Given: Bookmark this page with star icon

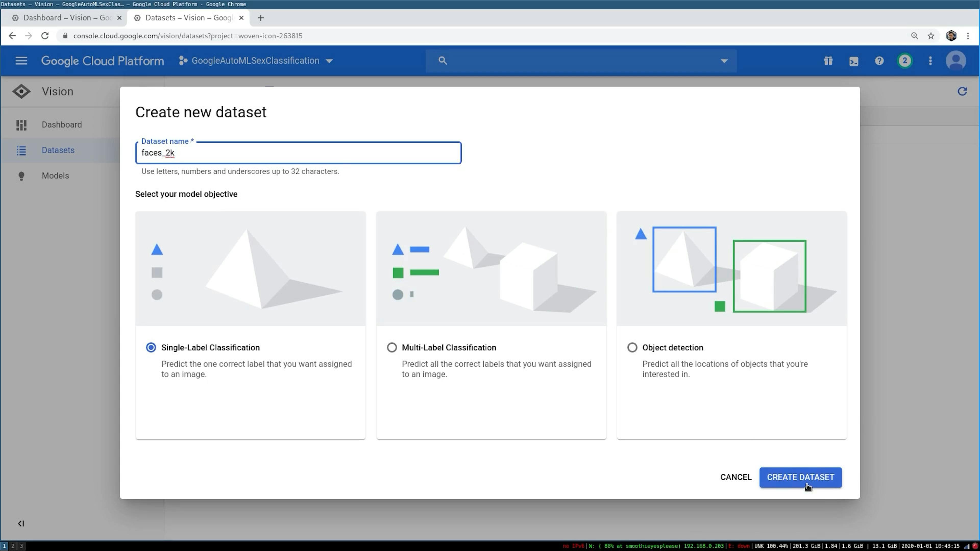Looking at the screenshot, I should 930,36.
